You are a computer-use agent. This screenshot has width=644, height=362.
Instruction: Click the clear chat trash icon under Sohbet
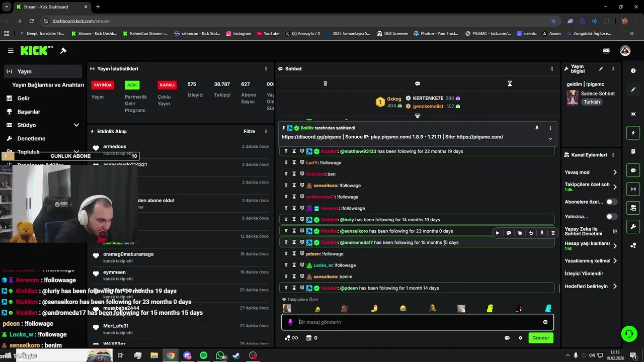[325, 83]
